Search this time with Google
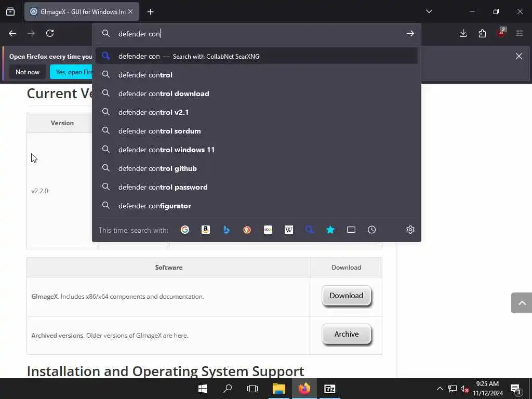 pos(185,230)
